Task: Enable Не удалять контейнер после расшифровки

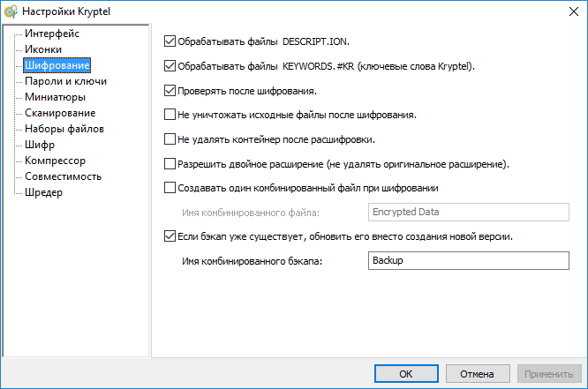Action: point(170,138)
